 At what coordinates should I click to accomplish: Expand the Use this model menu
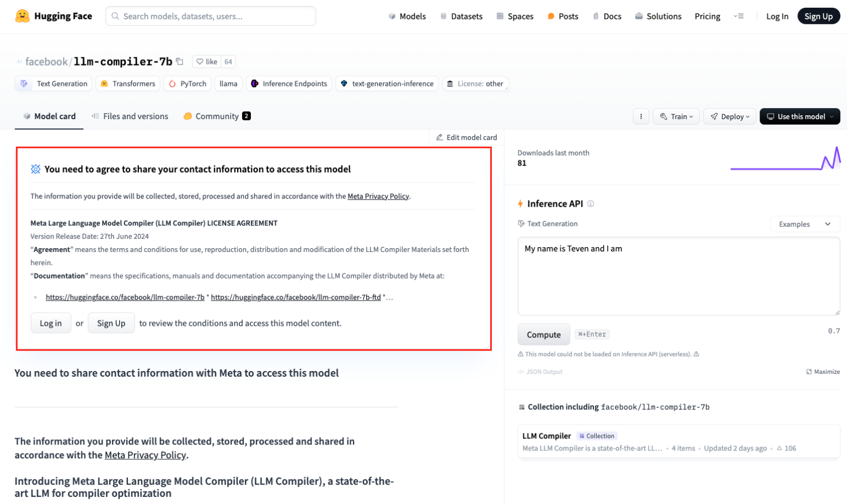(800, 116)
